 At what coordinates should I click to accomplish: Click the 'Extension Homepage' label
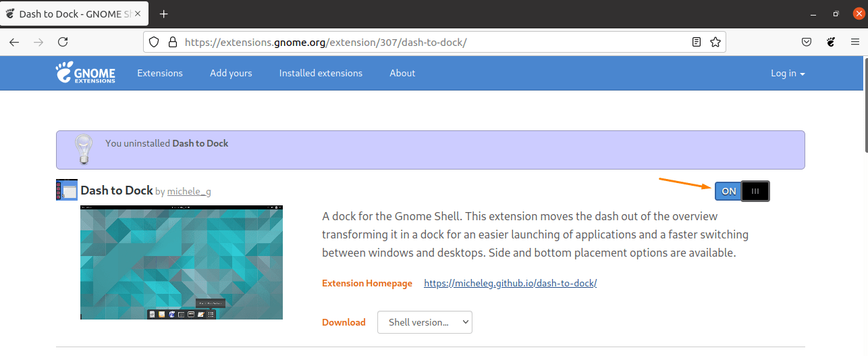[367, 283]
